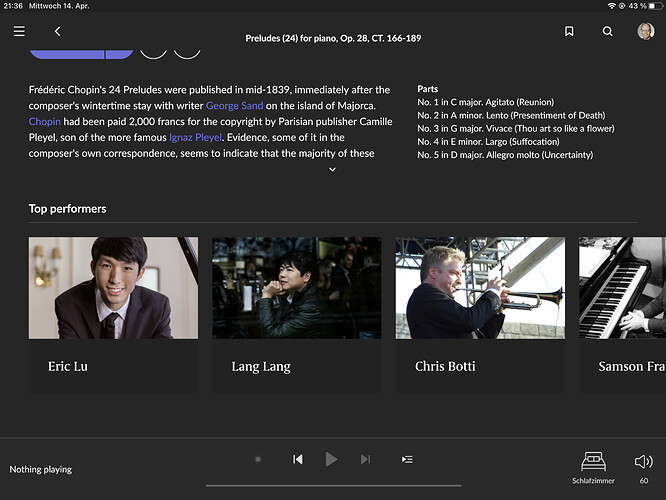666x500 pixels.
Task: Skip to previous track
Action: point(298,459)
